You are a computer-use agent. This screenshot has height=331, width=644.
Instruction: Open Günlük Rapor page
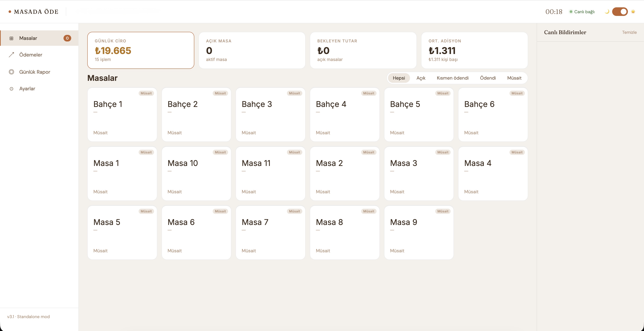click(35, 72)
